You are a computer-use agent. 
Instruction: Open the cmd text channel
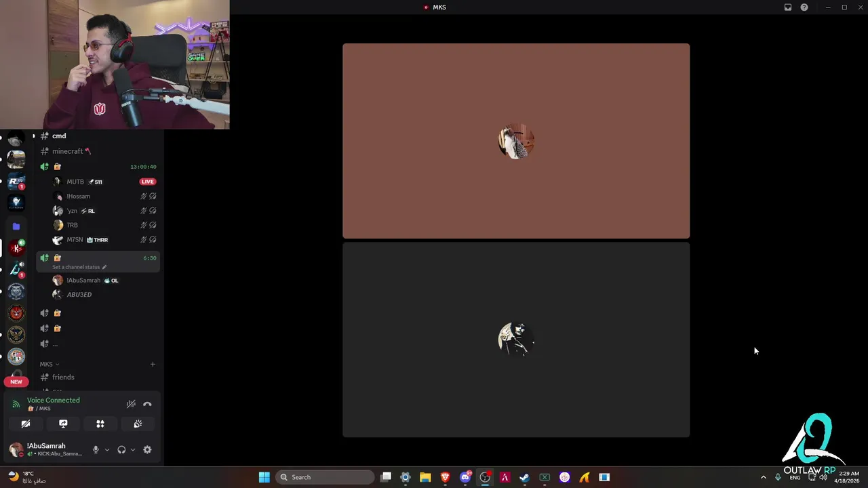98,136
